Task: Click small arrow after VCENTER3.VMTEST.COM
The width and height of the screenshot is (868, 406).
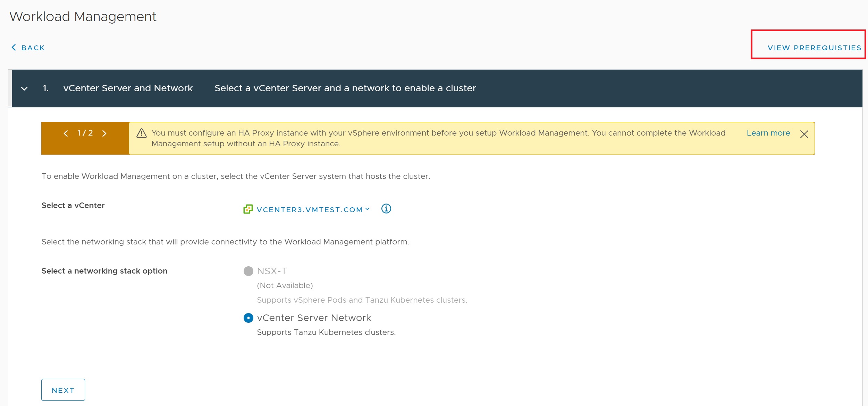Action: click(368, 209)
